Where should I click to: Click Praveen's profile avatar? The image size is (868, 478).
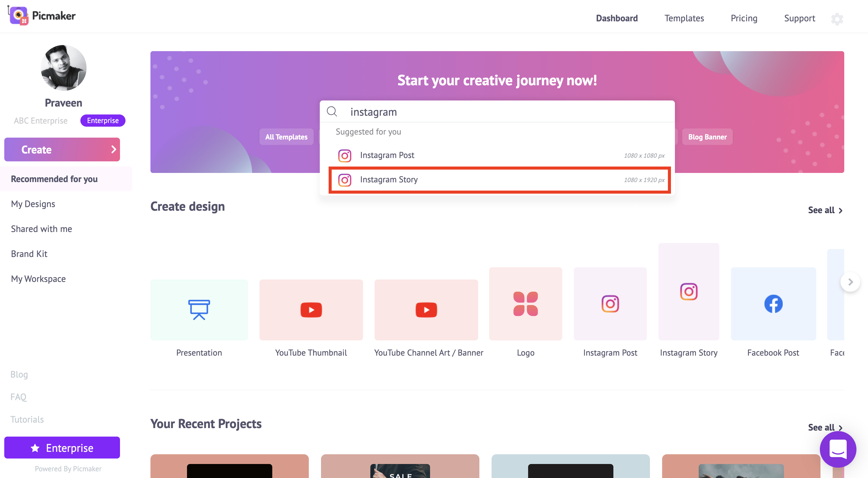click(63, 68)
